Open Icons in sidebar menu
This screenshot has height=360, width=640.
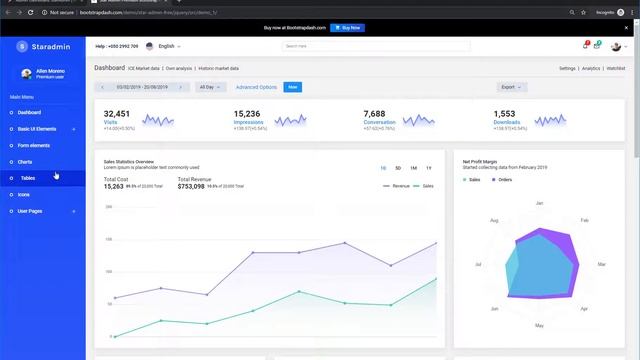pyautogui.click(x=24, y=195)
